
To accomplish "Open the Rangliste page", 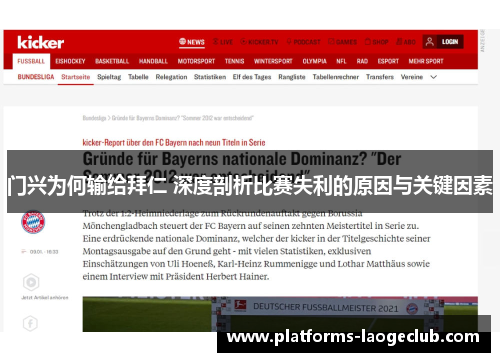I will [x=292, y=77].
